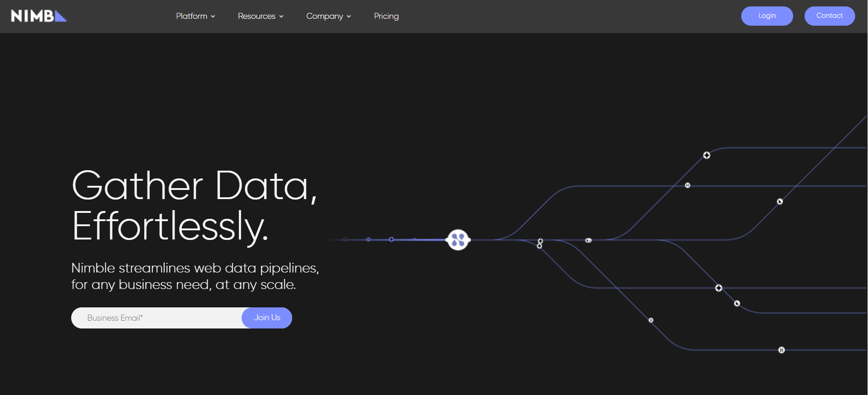Click the 'Nimble streamlines web data pipelines' text
The height and width of the screenshot is (395, 868).
(x=195, y=268)
